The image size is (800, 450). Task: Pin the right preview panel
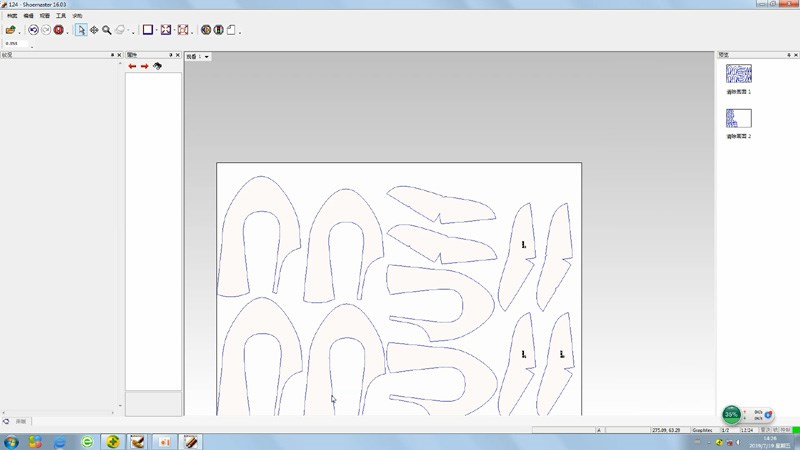click(x=786, y=55)
